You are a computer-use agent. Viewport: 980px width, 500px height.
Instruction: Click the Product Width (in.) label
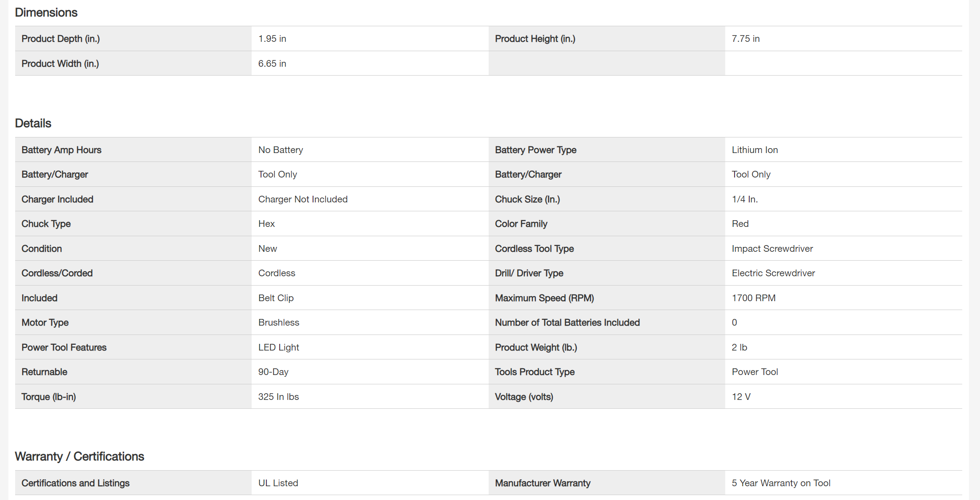60,64
